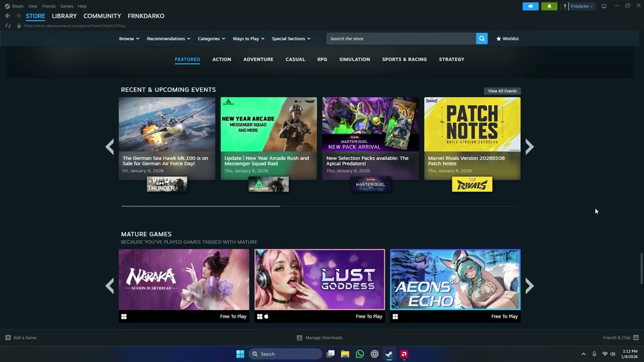Expand the Recommendations dropdown
Image resolution: width=644 pixels, height=362 pixels.
coord(169,39)
